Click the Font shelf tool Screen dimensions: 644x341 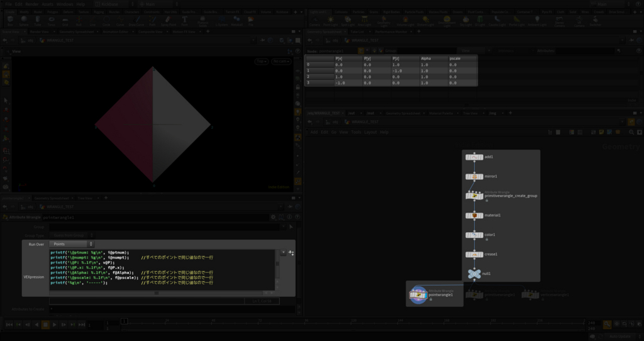pos(184,21)
